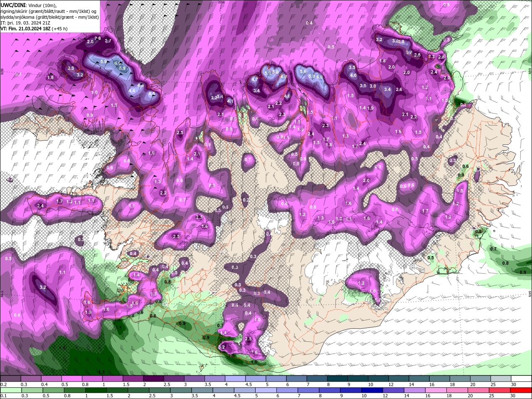This screenshot has width=532, height=399.
Task: Click the 5.6 precipitation value on the map
Action: tap(303, 71)
